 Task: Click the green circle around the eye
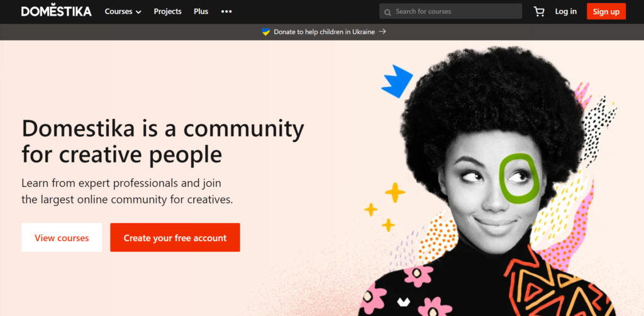(519, 179)
